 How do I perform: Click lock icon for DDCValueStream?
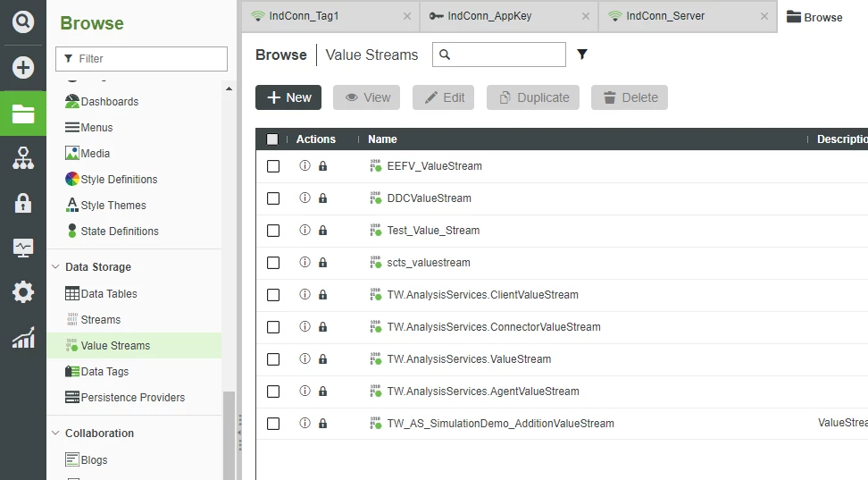pyautogui.click(x=322, y=198)
